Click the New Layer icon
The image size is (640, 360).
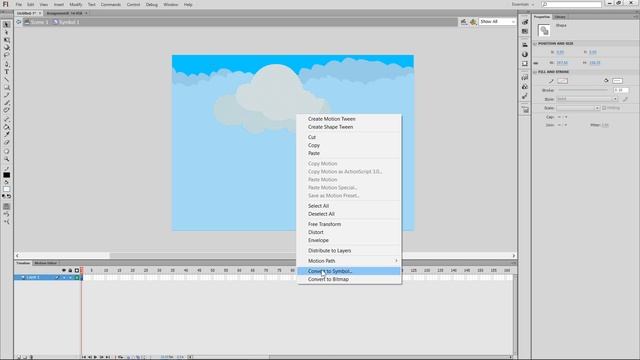point(18,357)
